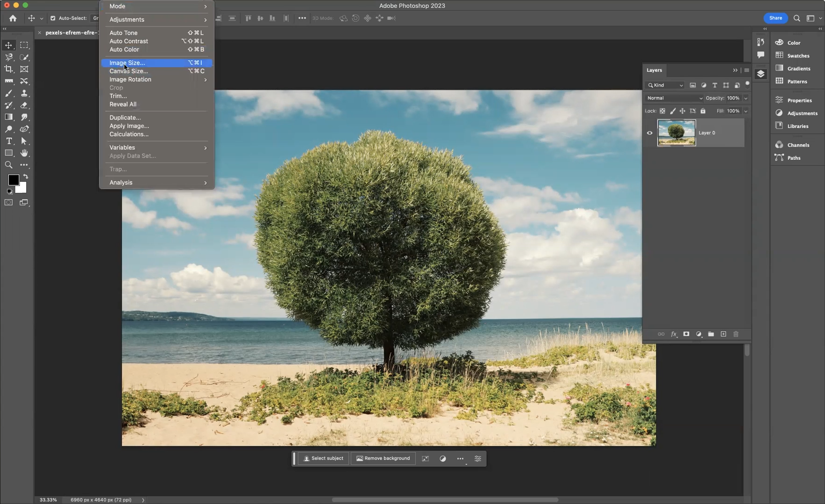Add layer mask from Layers panel
This screenshot has width=825, height=504.
click(x=686, y=334)
